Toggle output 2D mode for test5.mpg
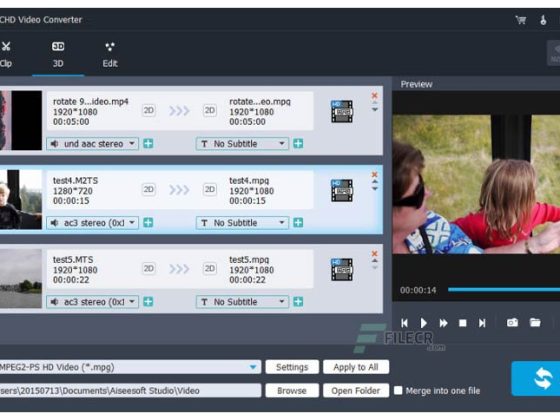This screenshot has height=420, width=560. tap(210, 268)
